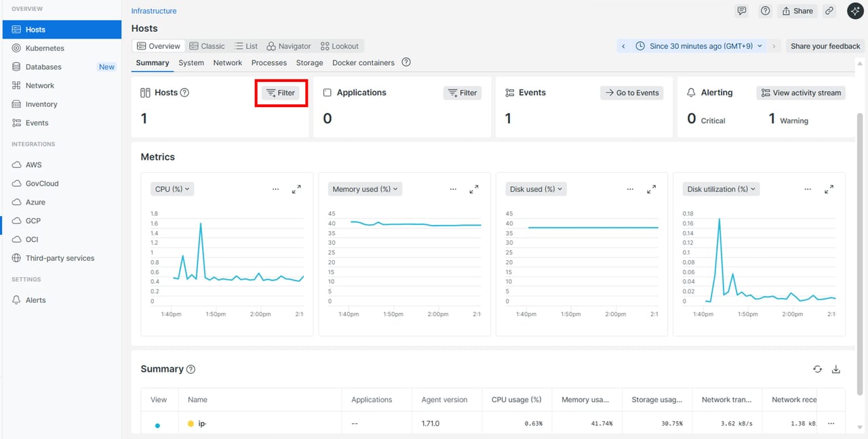Copy the permalink using the link icon
Screen dimensions: 868x439
tap(829, 11)
